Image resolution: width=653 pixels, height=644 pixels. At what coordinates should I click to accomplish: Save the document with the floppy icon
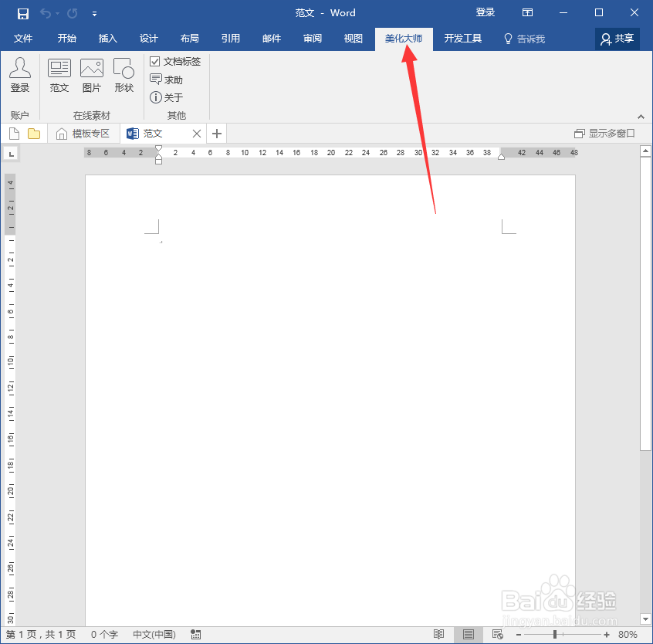coord(23,13)
